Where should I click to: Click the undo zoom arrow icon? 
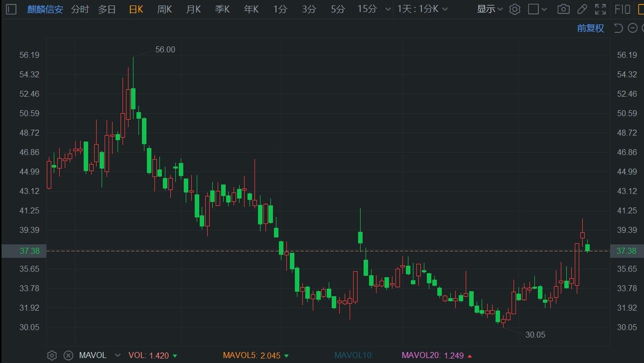tap(618, 28)
